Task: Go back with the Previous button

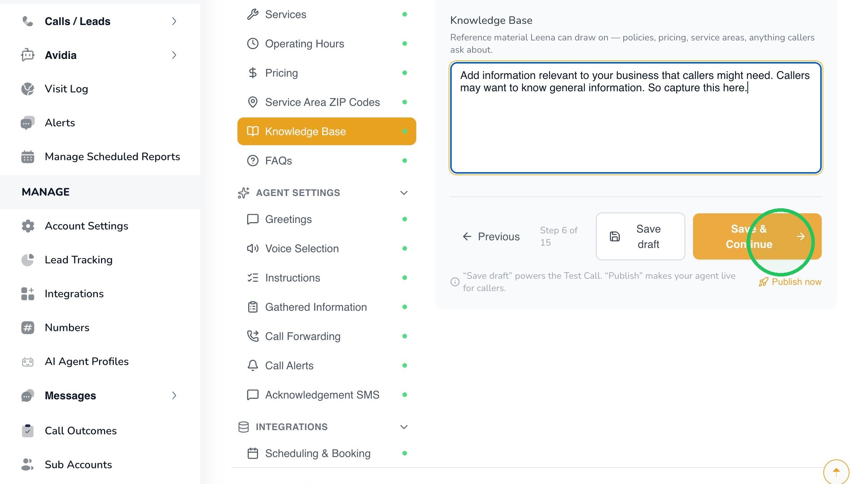Action: 491,236
